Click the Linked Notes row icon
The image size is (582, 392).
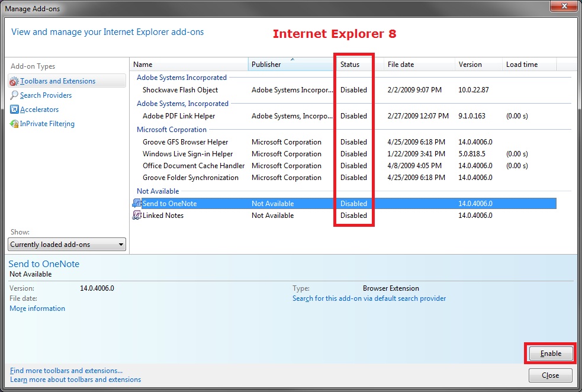(137, 216)
